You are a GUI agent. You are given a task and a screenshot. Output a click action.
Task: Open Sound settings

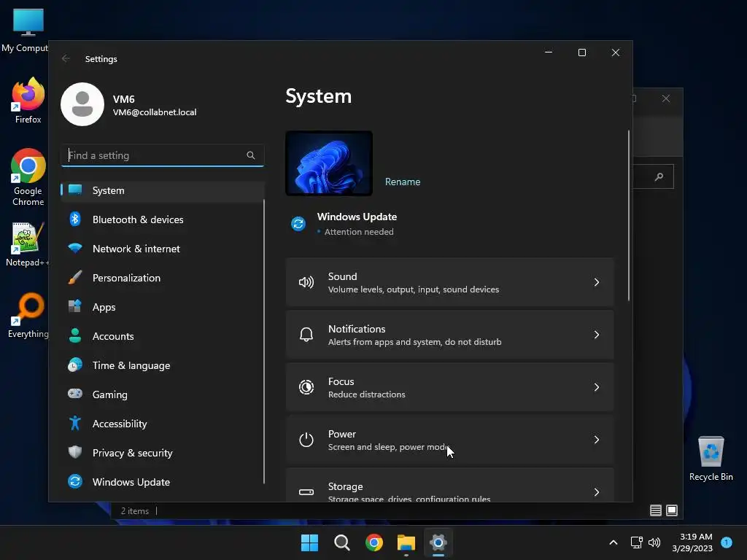449,282
